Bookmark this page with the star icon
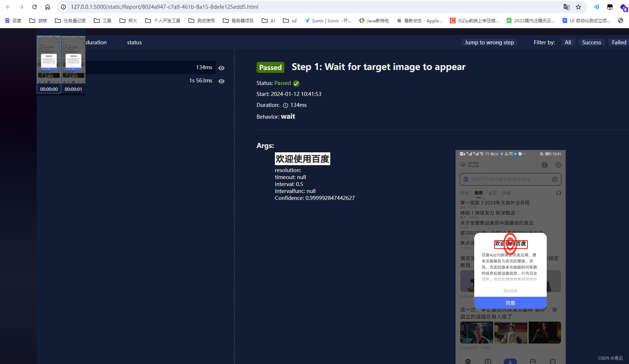 click(x=578, y=7)
